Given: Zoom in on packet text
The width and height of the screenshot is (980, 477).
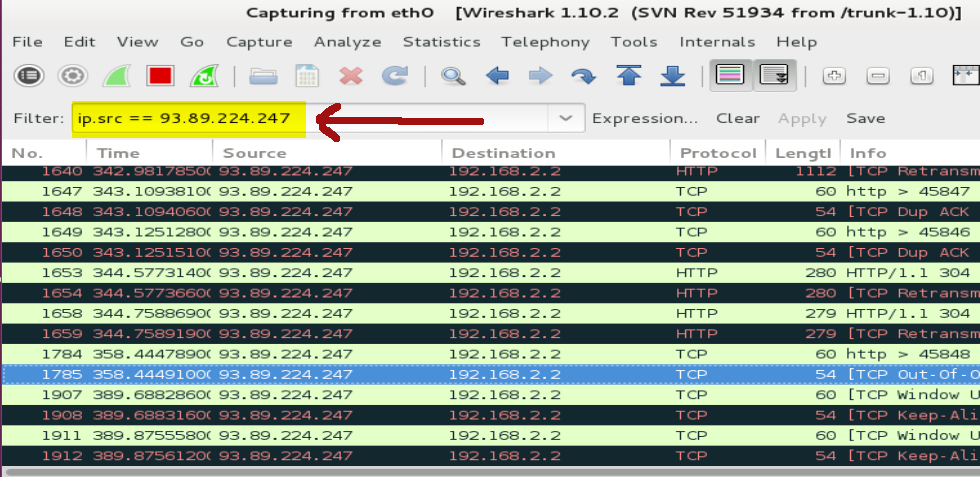Looking at the screenshot, I should pos(834,76).
